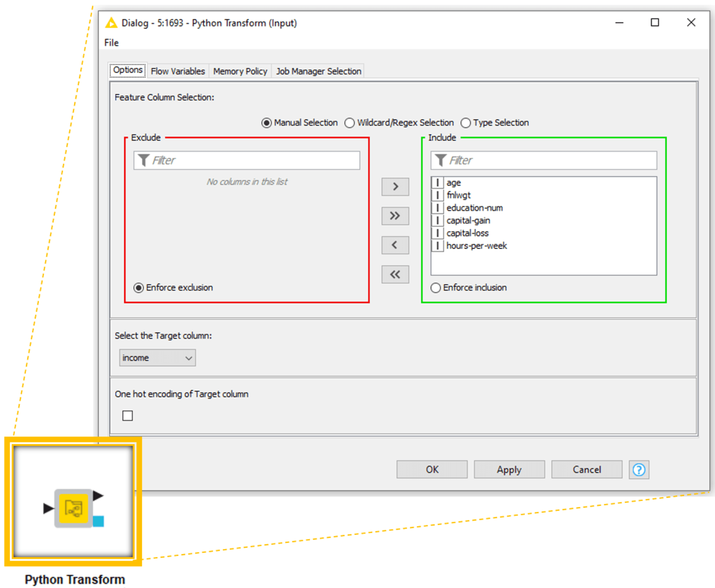Screen dimensions: 715x588
Task: Select Type Selection radio button
Action: click(x=465, y=123)
